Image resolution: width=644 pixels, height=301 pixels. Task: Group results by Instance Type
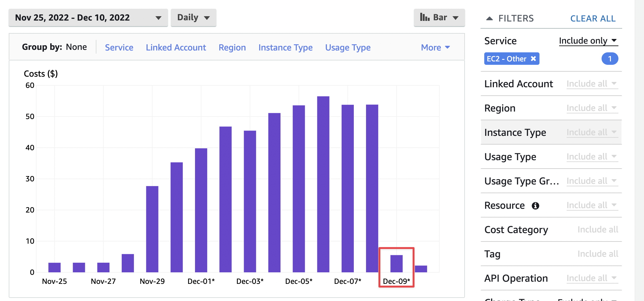pos(285,47)
